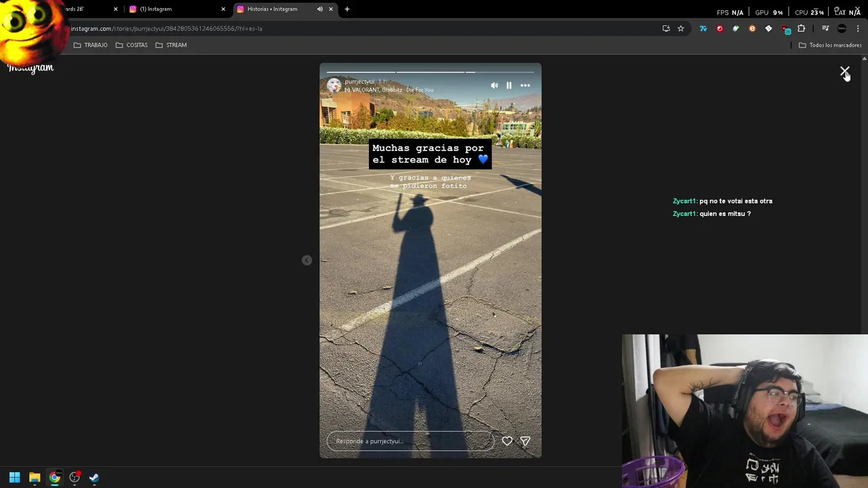The height and width of the screenshot is (488, 868).
Task: Click the 'Responde a purrjectyui' reply field
Action: (x=410, y=441)
